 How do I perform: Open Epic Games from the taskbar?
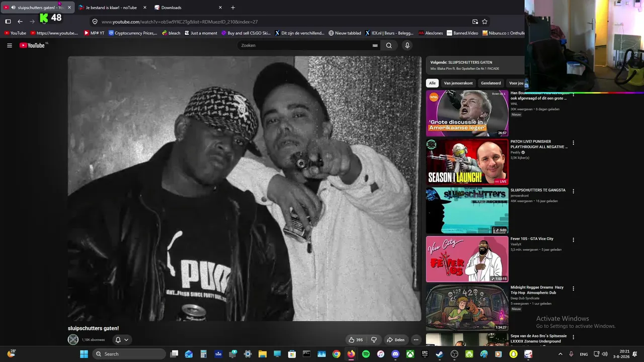pos(425,354)
